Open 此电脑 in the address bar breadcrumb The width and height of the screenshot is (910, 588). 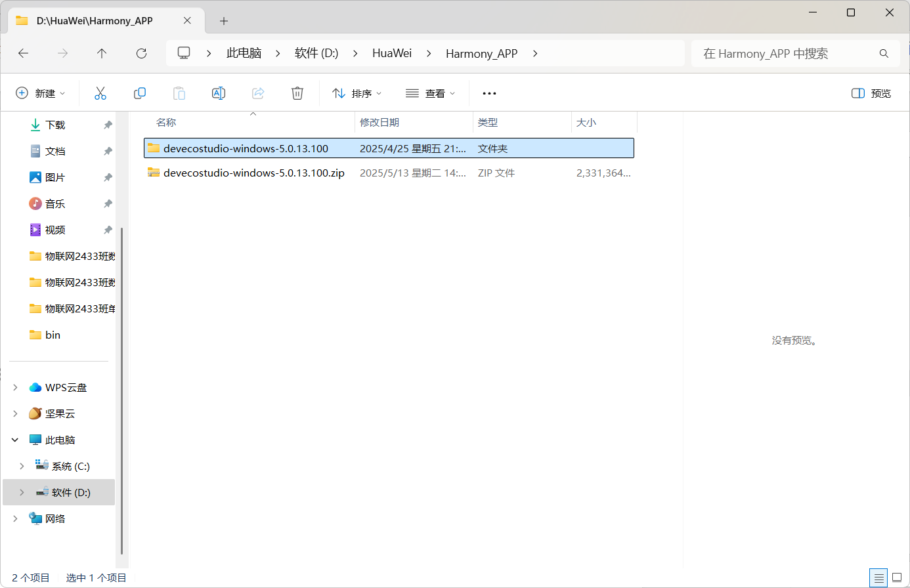[244, 53]
